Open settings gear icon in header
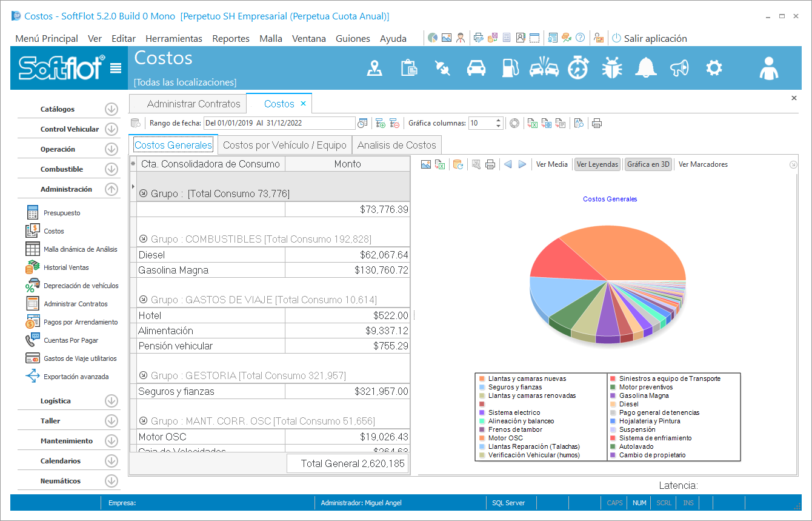Viewport: 812px width, 521px height. (x=714, y=68)
